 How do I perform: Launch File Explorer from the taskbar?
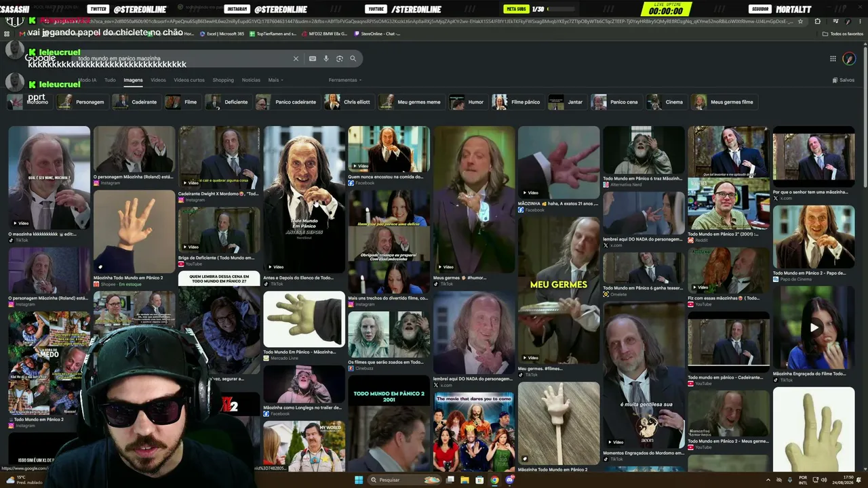pyautogui.click(x=465, y=480)
